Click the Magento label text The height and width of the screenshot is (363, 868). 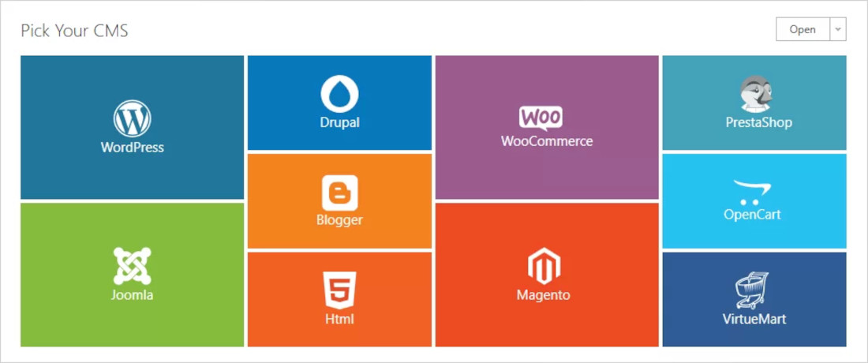pos(544,295)
